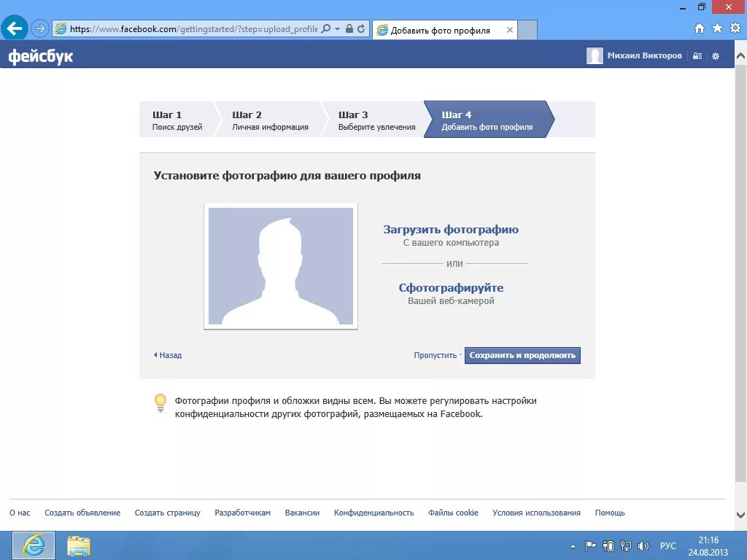
Task: Click the volume speaker tray icon
Action: click(643, 546)
